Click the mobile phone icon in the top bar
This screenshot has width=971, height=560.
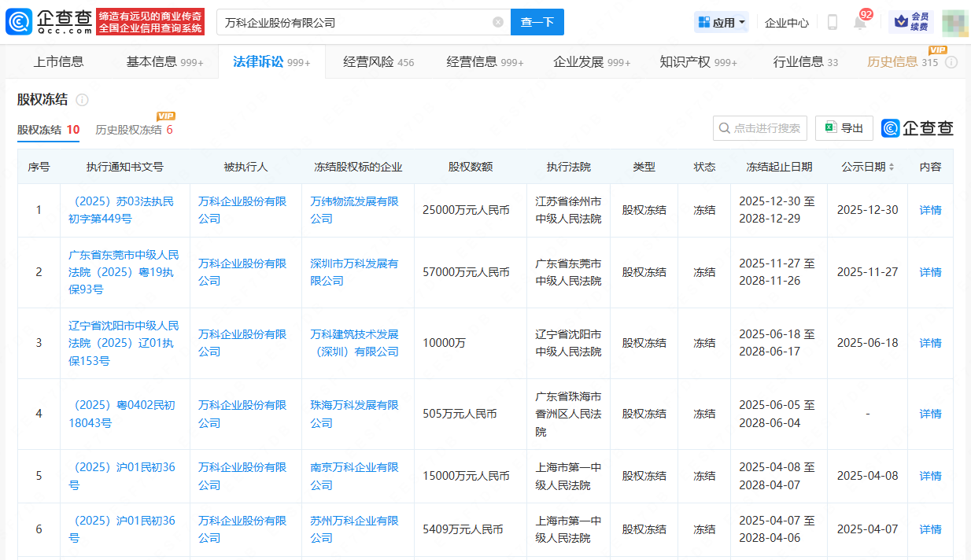click(x=831, y=21)
